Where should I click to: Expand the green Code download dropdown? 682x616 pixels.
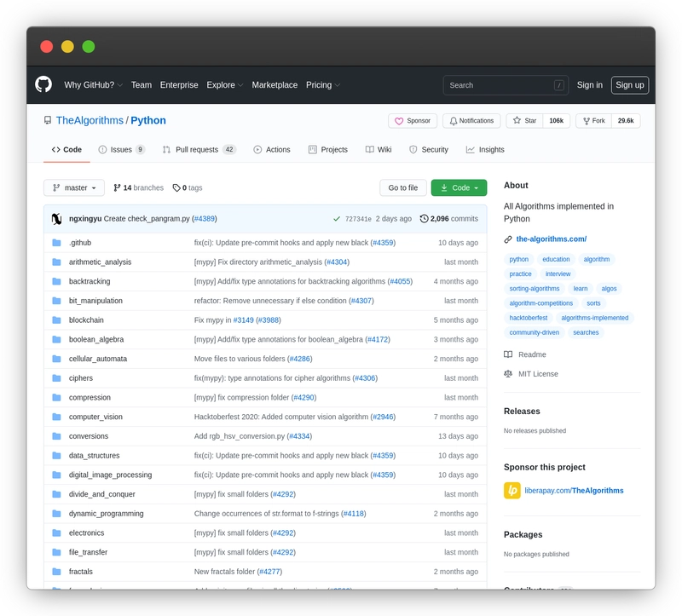[459, 187]
